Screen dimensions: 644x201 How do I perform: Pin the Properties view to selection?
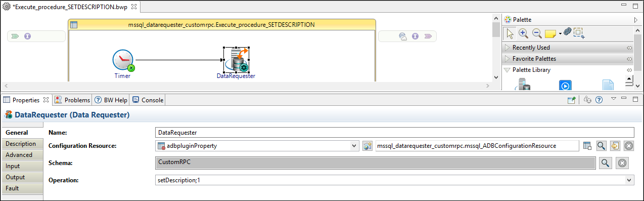571,100
